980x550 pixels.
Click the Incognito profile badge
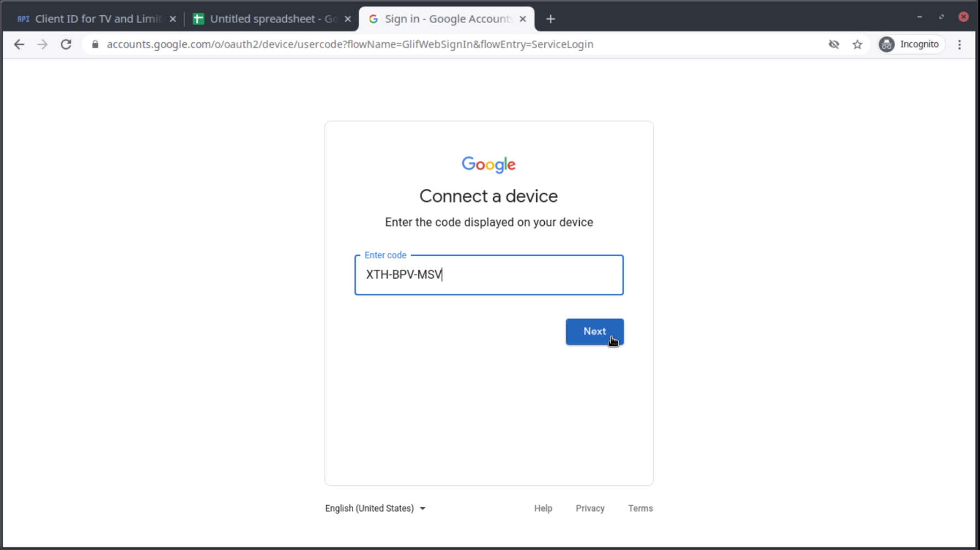(x=910, y=44)
